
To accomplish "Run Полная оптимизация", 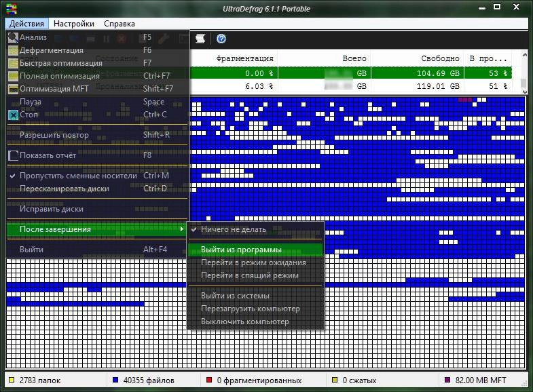I will pos(97,76).
